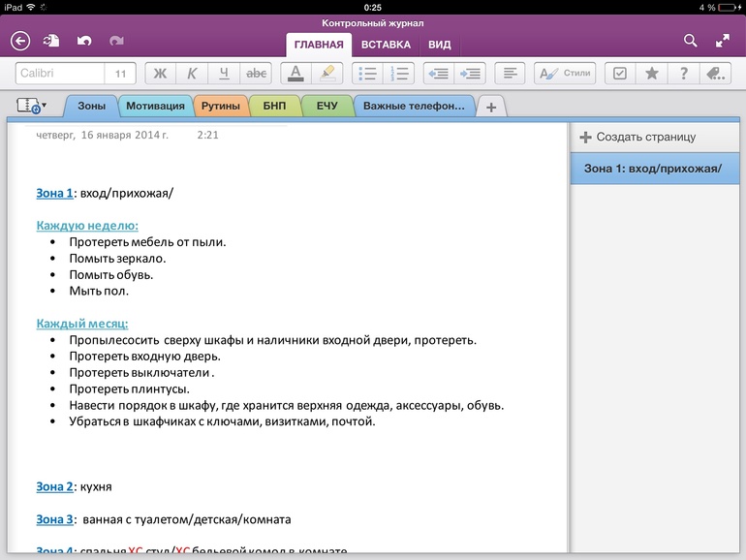
Task: Tap the Wi-Fi status icon
Action: (31, 7)
